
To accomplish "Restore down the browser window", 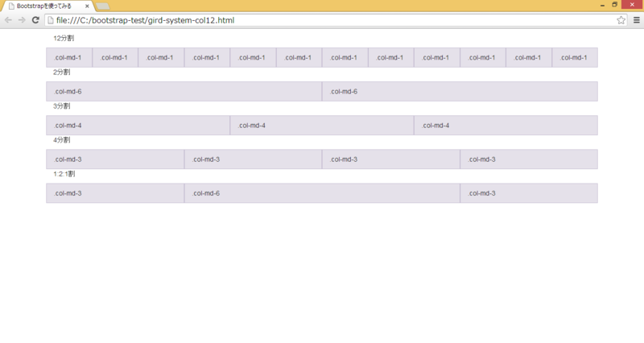I will coord(614,5).
